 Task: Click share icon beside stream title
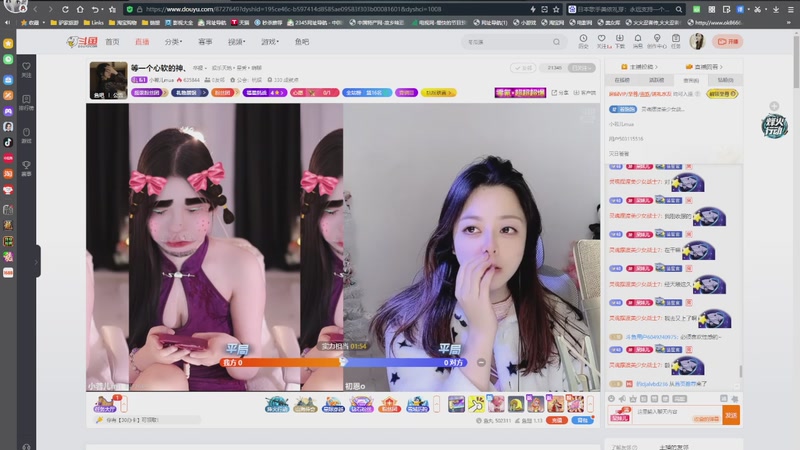click(x=560, y=93)
